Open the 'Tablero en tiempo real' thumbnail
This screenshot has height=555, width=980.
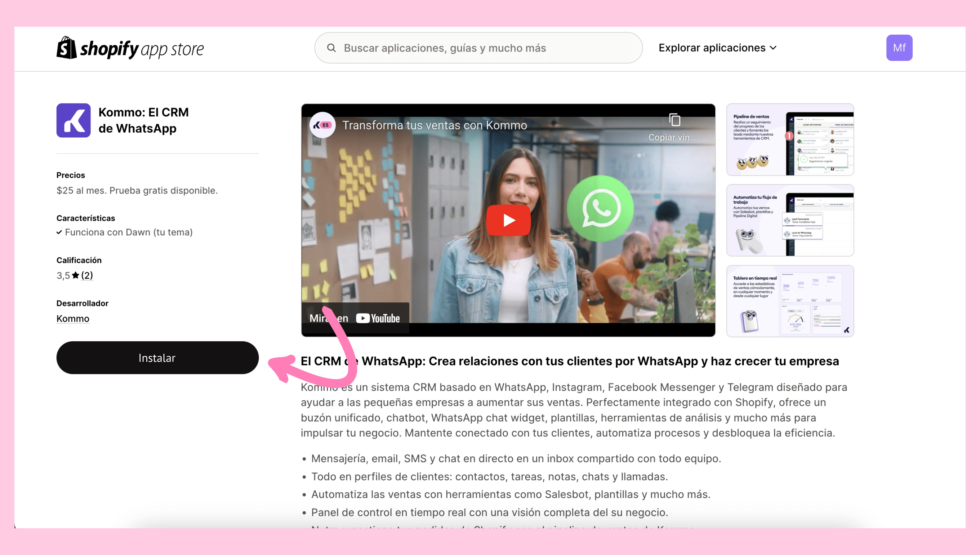coord(790,301)
